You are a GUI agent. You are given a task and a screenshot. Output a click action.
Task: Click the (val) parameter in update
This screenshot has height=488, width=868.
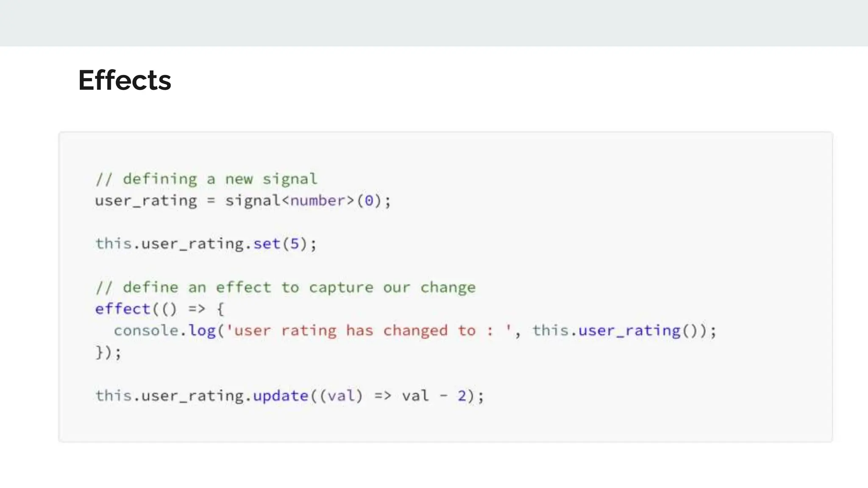(342, 396)
